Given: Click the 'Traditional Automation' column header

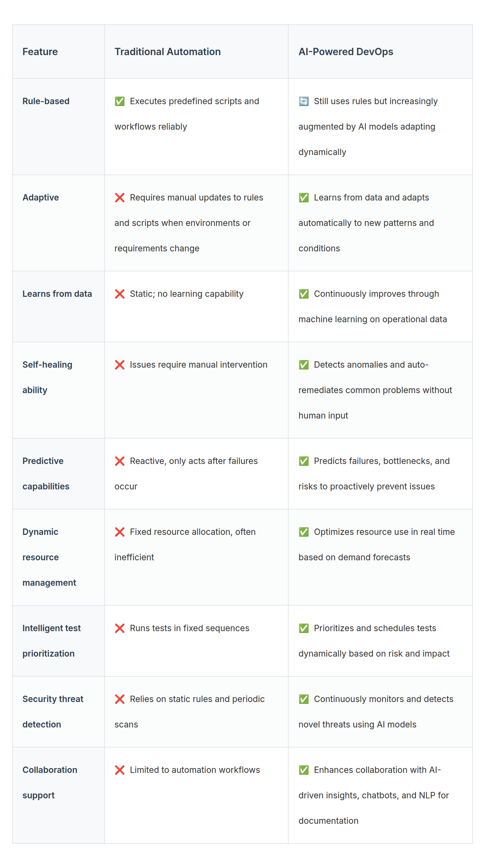Looking at the screenshot, I should pyautogui.click(x=167, y=51).
